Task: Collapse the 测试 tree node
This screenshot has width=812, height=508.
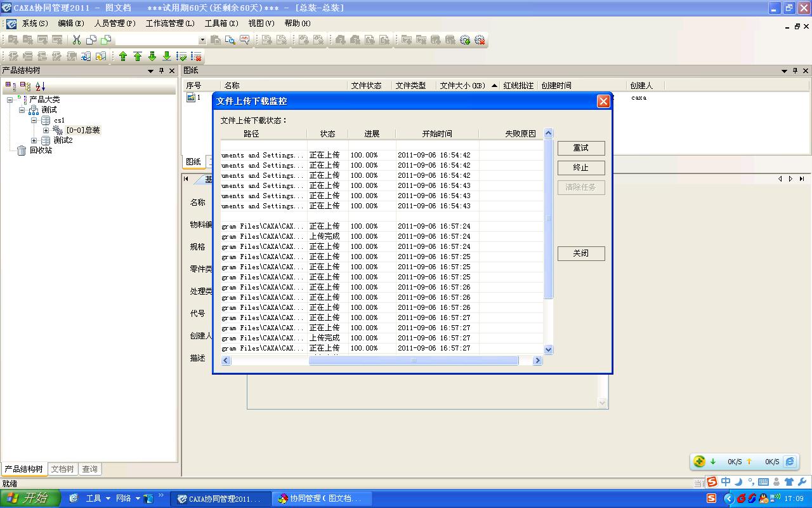Action: coord(22,110)
